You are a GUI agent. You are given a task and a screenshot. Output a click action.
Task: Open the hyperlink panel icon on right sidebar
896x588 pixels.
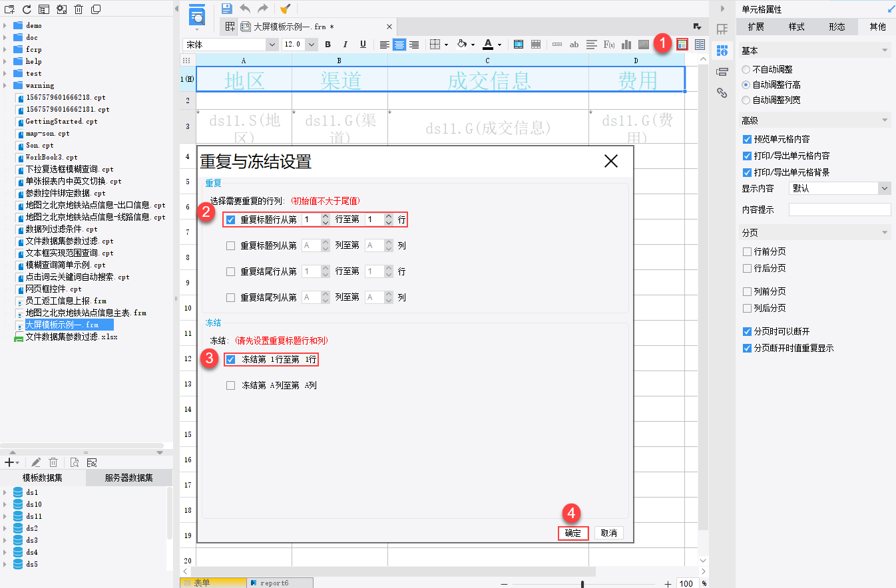tap(722, 93)
